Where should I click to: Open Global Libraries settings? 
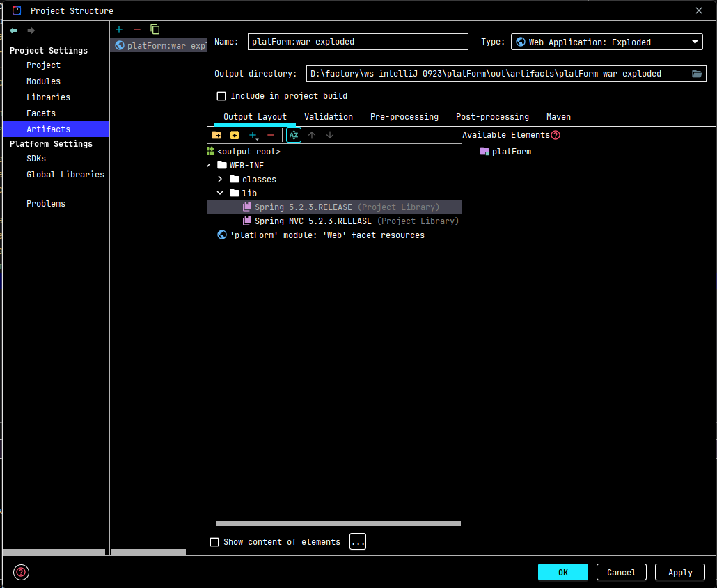(x=65, y=174)
